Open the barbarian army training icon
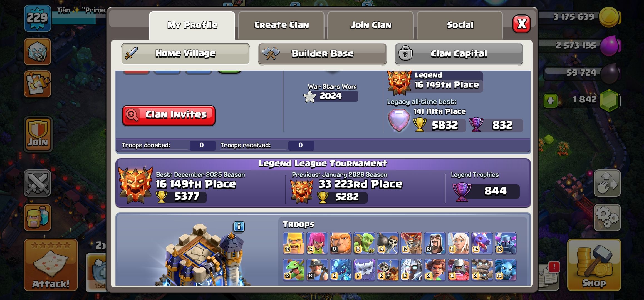The height and width of the screenshot is (300, 644). tap(37, 217)
